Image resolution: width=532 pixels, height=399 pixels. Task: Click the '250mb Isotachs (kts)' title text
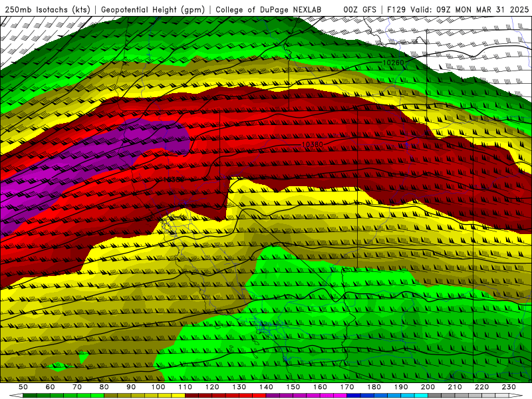pos(47,9)
